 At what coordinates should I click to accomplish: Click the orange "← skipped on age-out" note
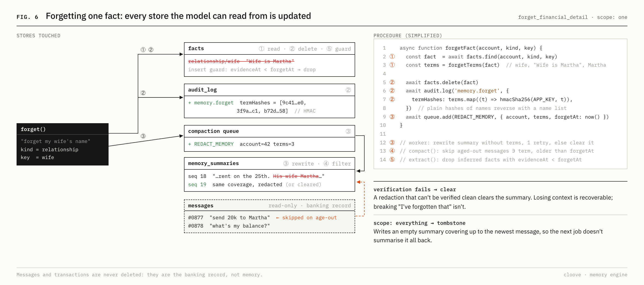tap(306, 218)
